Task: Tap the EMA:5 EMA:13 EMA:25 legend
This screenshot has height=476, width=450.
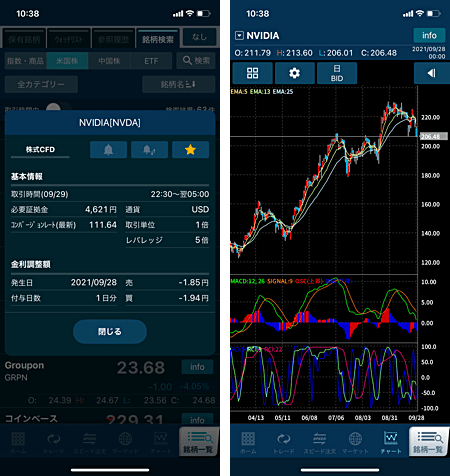Action: coord(262,92)
